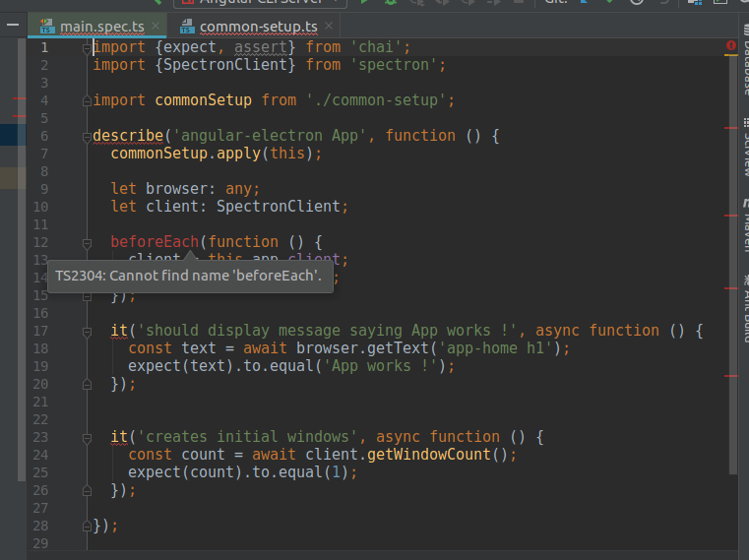Click 'expect' in the chai import
This screenshot has width=749, height=560.
[190, 47]
